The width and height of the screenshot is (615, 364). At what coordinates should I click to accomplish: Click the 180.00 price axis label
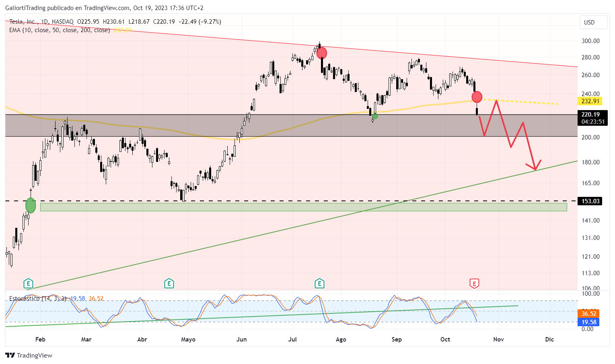pyautogui.click(x=590, y=162)
